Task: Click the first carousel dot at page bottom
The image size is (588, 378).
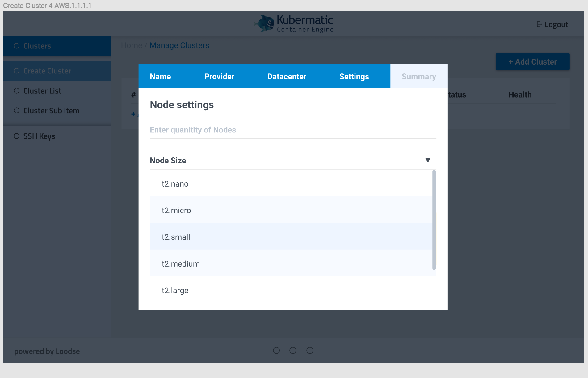Action: click(276, 351)
